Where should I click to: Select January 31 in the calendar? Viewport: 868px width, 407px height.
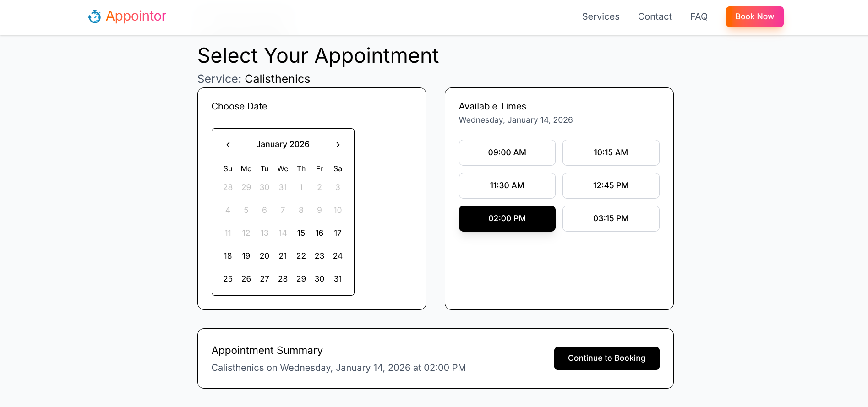(x=338, y=279)
